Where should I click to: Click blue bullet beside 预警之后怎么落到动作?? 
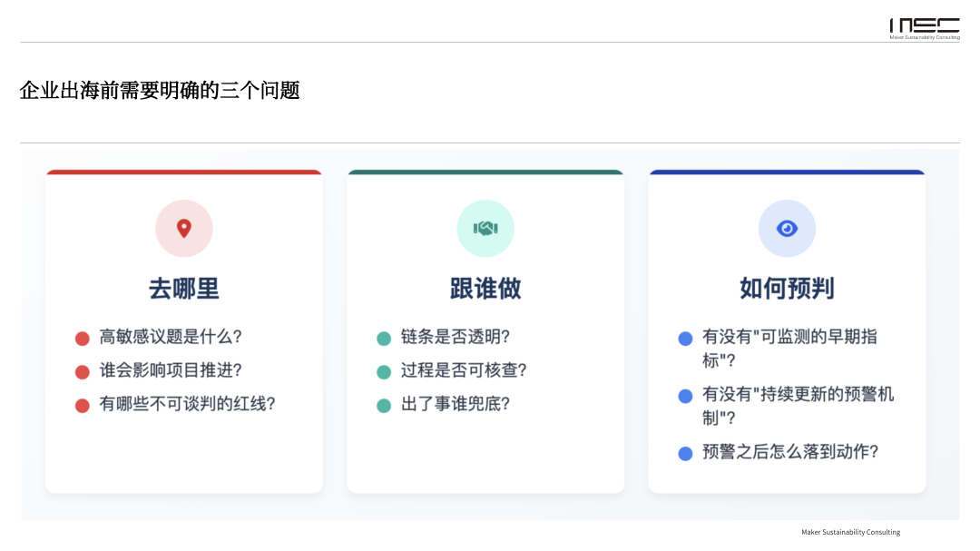[x=686, y=453]
